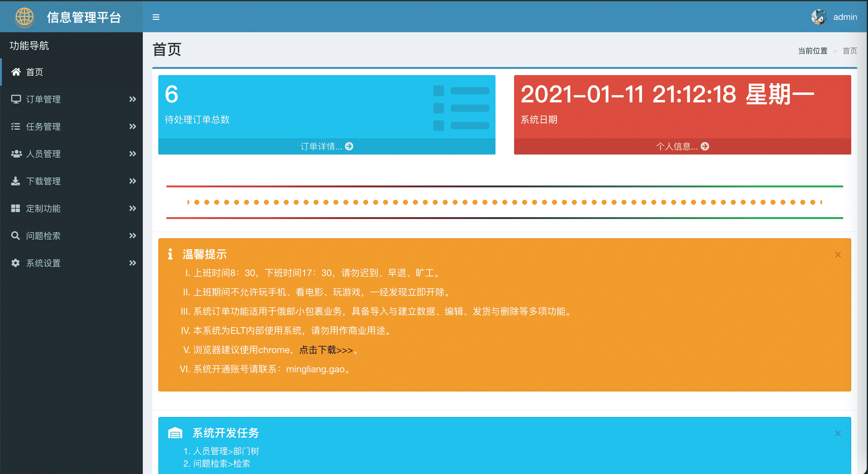The height and width of the screenshot is (474, 868).
Task: Click the download icon beside 下载管理
Action: tap(16, 181)
